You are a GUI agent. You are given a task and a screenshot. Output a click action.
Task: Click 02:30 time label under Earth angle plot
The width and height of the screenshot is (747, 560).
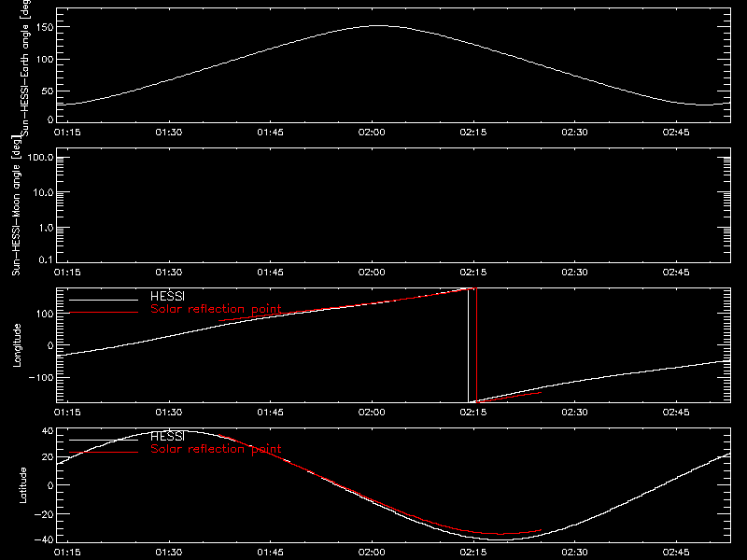[x=574, y=133]
